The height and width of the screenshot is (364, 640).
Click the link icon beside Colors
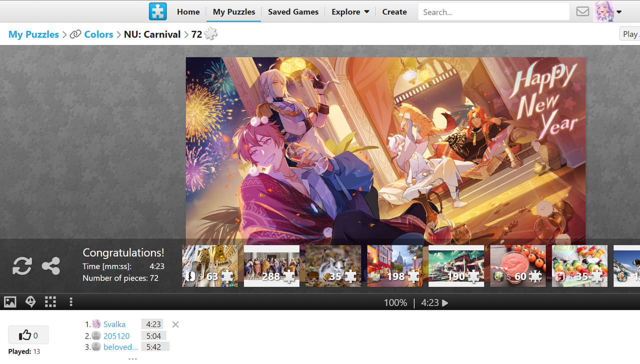[x=75, y=34]
